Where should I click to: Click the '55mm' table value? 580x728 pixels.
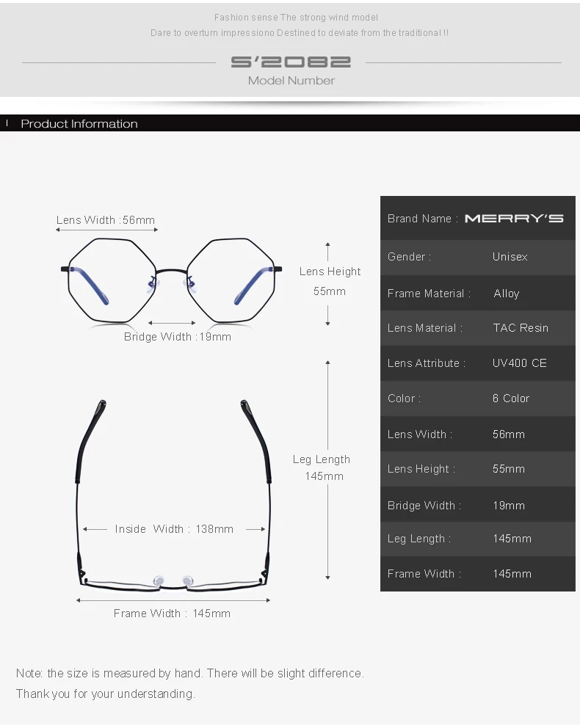point(509,469)
